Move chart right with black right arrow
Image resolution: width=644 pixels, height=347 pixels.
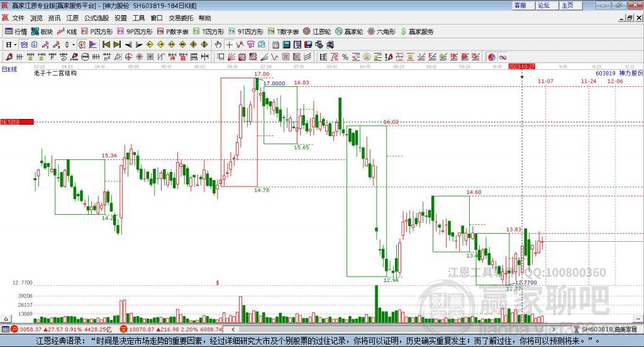pos(139,45)
